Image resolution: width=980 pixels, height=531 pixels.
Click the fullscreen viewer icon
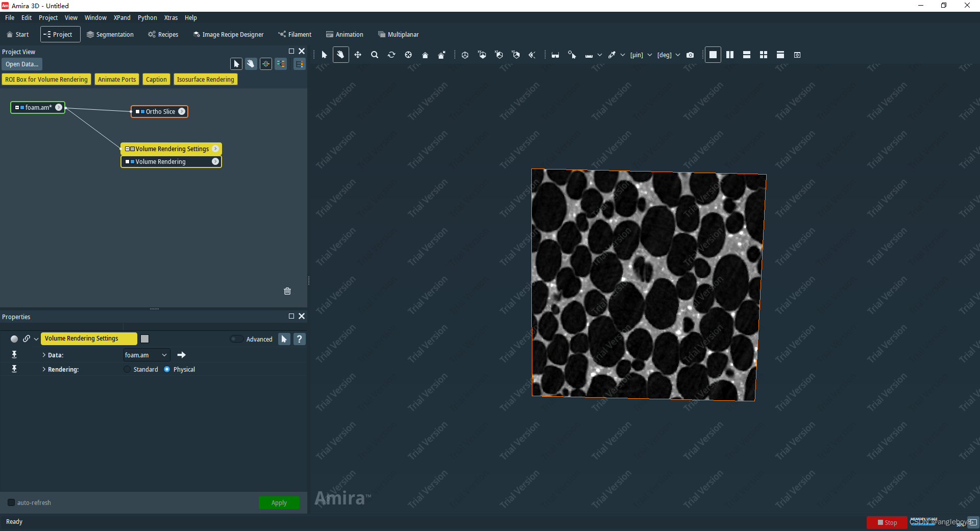pyautogui.click(x=797, y=55)
